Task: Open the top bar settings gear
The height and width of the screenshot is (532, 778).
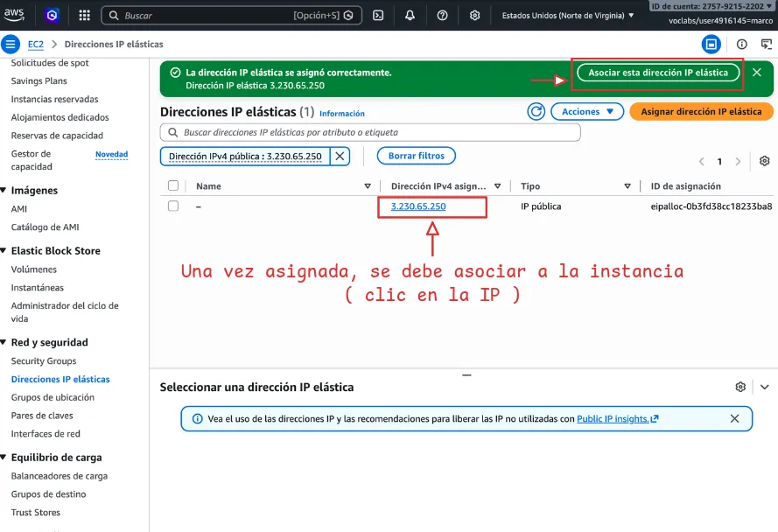Action: point(475,16)
